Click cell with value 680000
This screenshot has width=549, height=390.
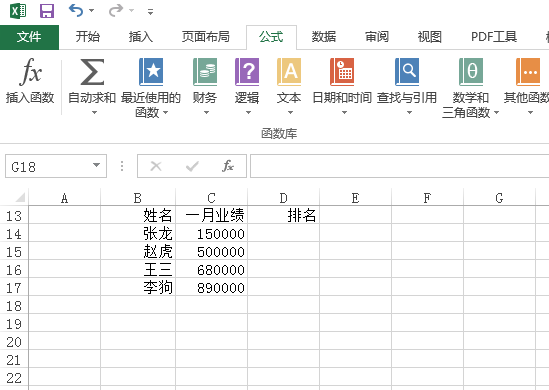[211, 270]
